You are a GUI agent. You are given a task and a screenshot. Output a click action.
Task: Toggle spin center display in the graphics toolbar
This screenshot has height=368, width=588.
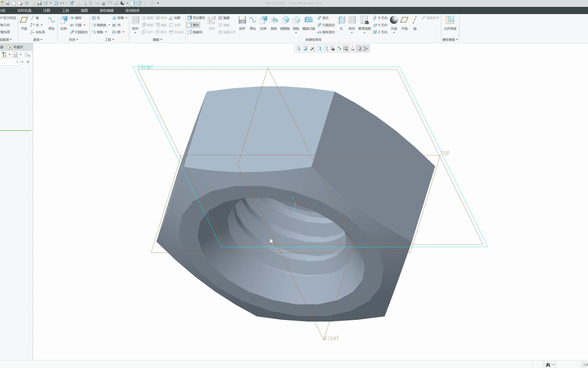[x=366, y=49]
